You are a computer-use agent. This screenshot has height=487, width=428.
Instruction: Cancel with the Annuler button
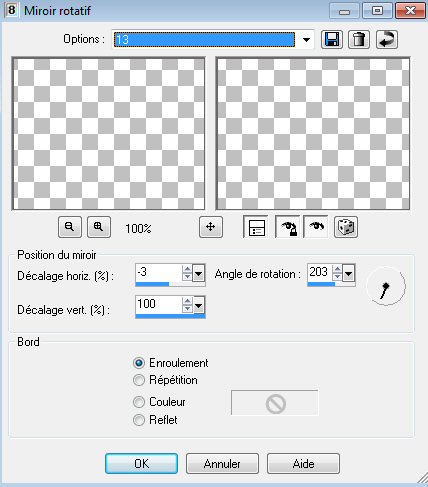point(222,464)
